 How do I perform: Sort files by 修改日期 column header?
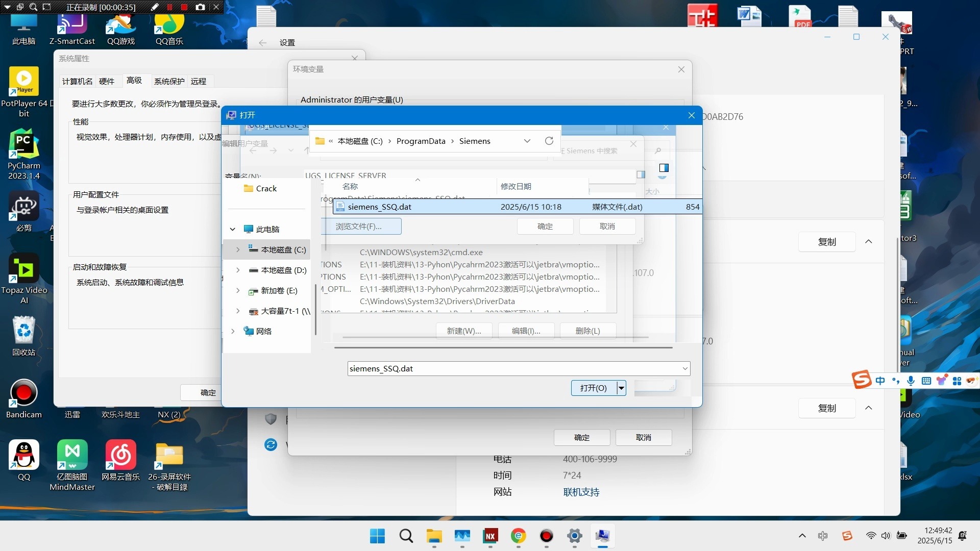(516, 186)
